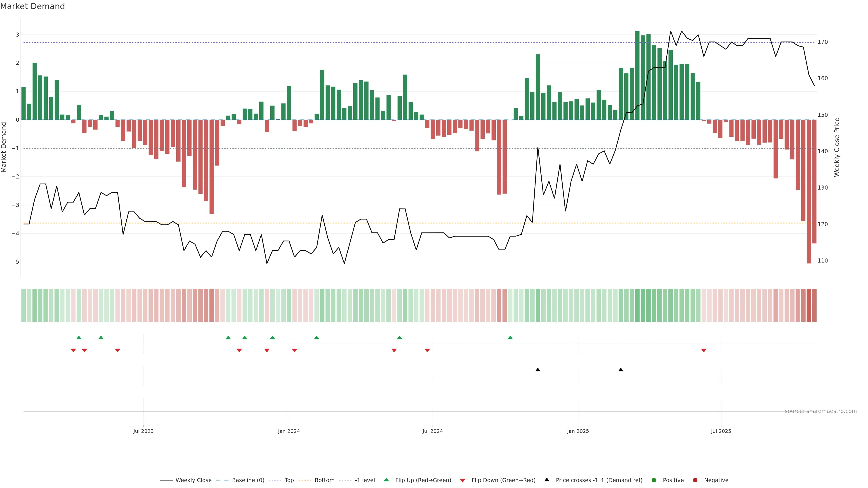Click the Jul 2023 x-axis label

click(143, 431)
